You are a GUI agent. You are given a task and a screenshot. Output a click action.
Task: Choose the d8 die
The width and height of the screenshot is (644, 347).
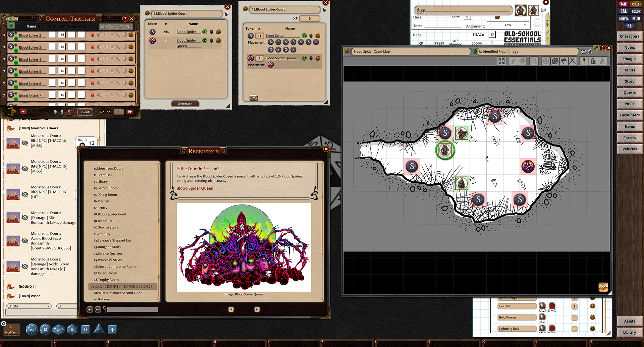(x=72, y=330)
